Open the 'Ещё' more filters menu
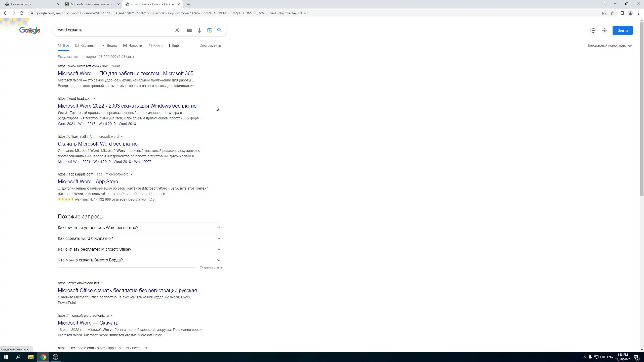644x362 pixels. [174, 46]
